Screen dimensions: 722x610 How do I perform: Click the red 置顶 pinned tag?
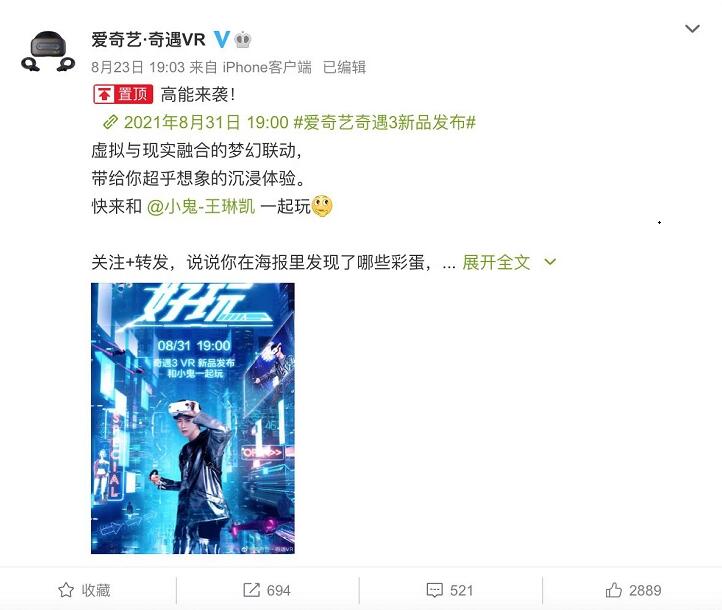point(123,94)
